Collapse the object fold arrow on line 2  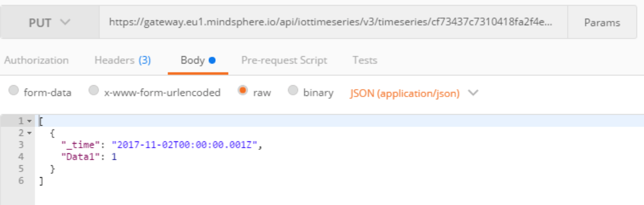[x=29, y=133]
